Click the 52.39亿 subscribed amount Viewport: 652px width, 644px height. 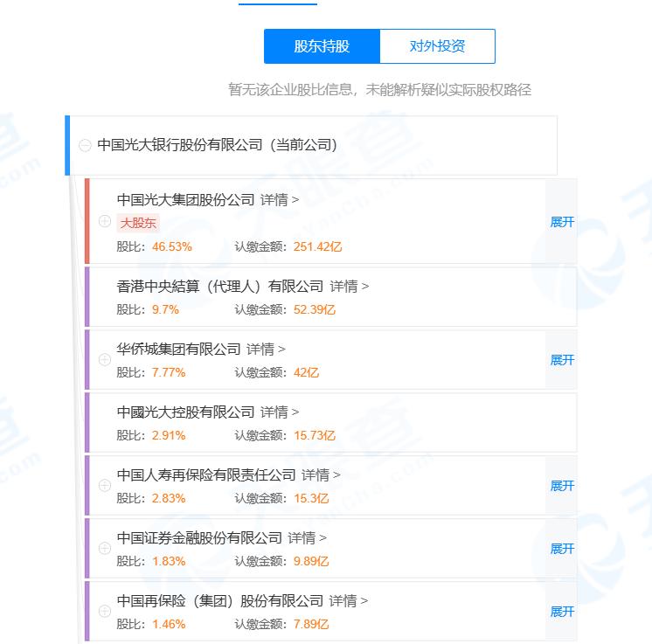coord(314,309)
